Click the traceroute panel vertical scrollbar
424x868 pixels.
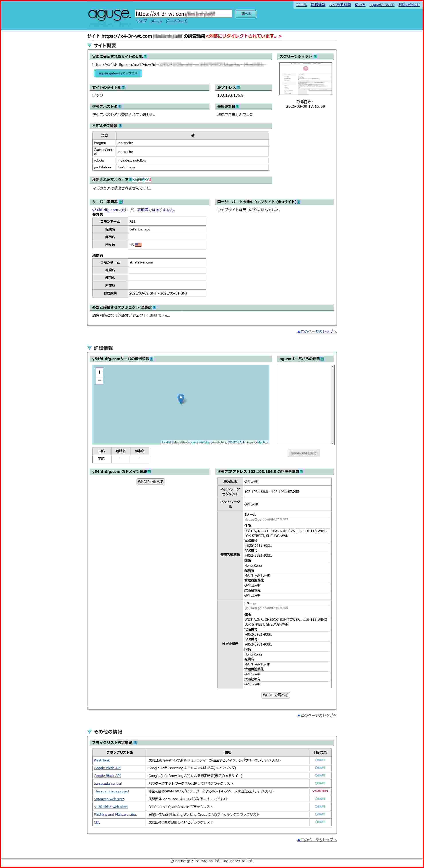[x=332, y=405]
